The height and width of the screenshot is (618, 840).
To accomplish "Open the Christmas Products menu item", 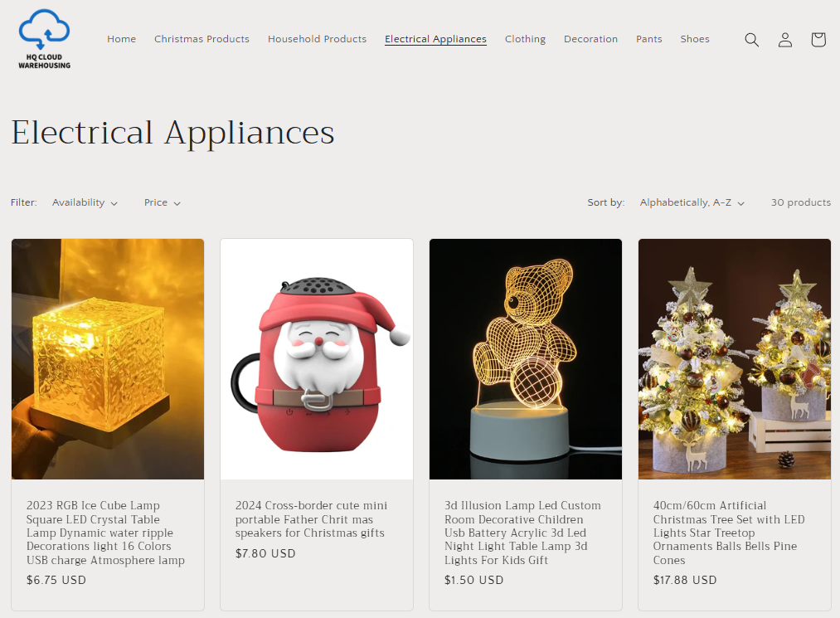I will coord(202,39).
